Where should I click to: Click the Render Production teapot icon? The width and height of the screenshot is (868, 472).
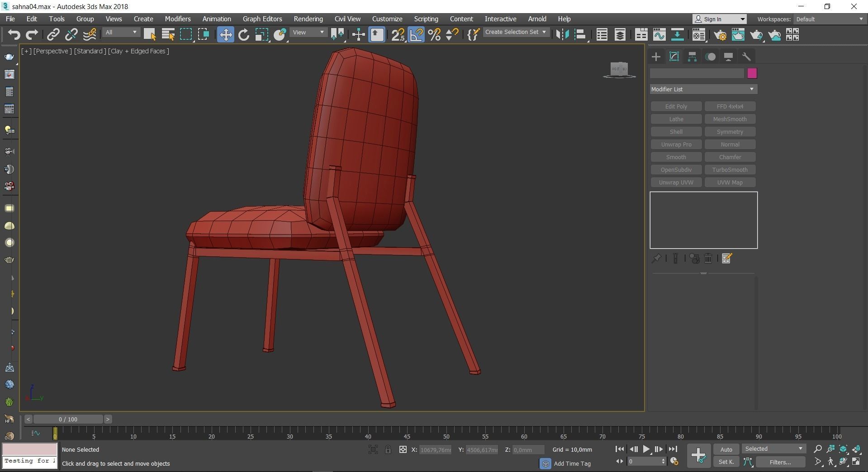(756, 35)
